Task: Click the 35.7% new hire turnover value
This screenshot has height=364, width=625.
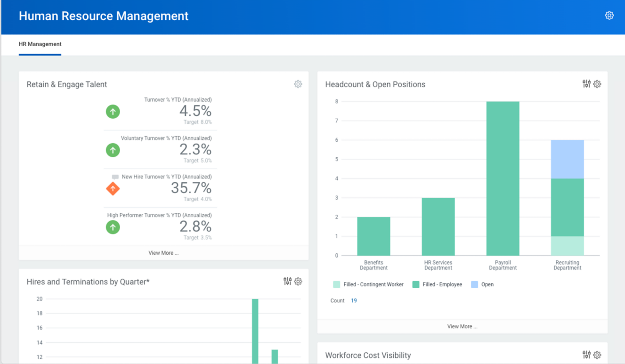Action: tap(191, 188)
